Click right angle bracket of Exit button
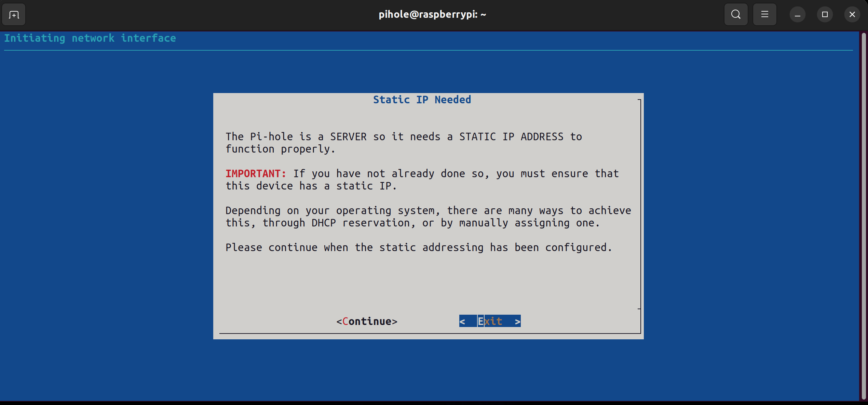The width and height of the screenshot is (868, 405). pyautogui.click(x=517, y=322)
